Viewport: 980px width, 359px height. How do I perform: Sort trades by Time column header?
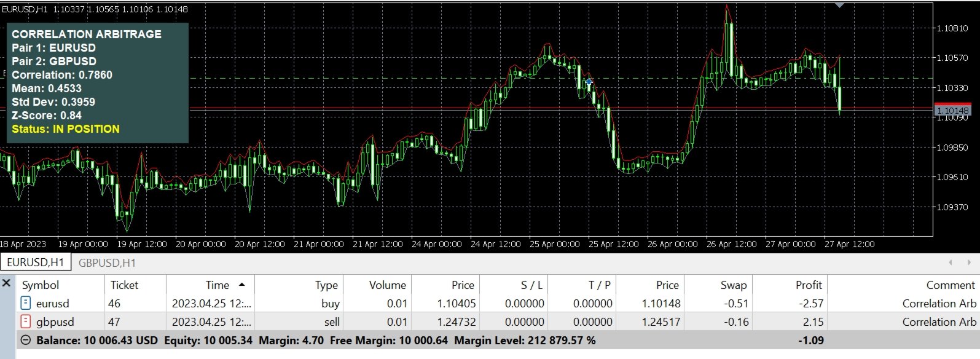(210, 285)
